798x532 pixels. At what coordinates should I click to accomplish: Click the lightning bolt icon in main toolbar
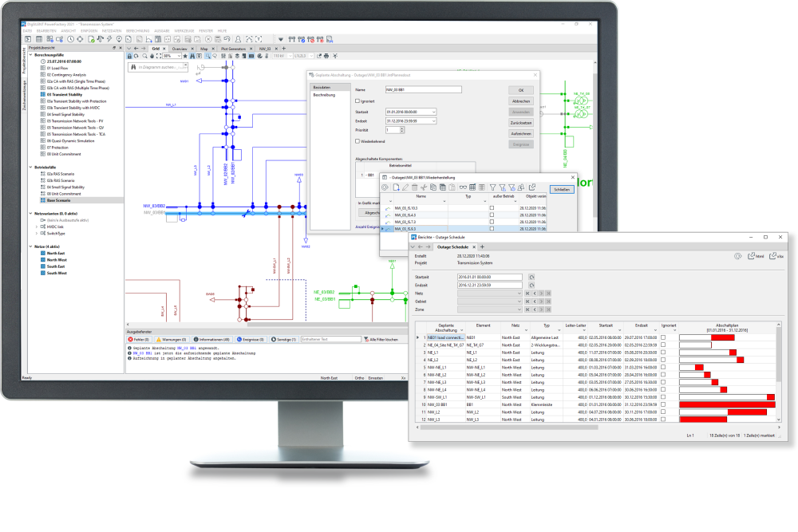pos(109,39)
